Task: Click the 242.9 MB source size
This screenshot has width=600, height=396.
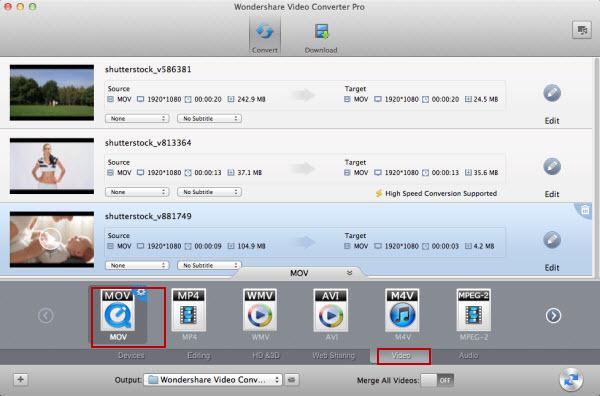Action: [x=251, y=99]
